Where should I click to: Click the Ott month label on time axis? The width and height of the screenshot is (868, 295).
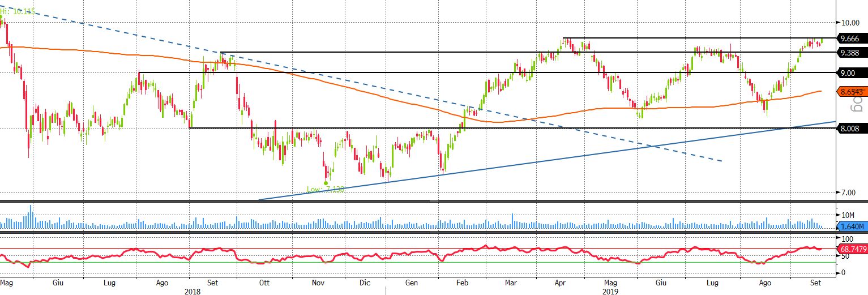coord(264,282)
